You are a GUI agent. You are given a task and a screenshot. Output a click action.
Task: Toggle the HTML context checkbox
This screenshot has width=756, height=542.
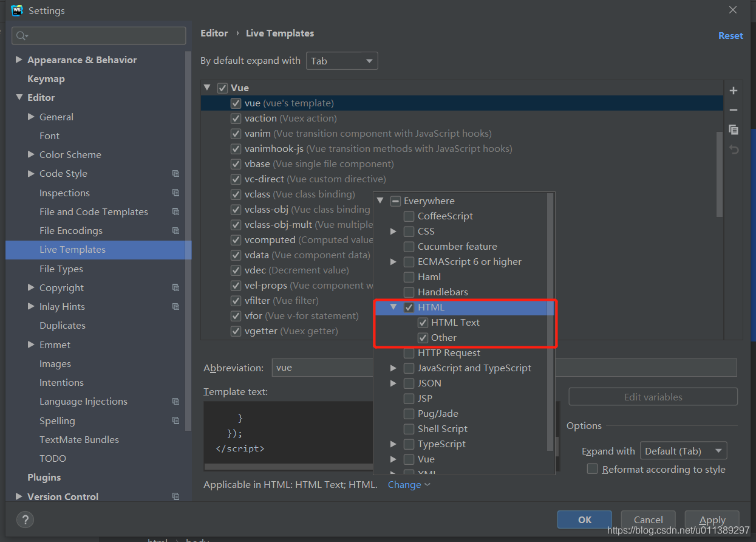pos(409,307)
